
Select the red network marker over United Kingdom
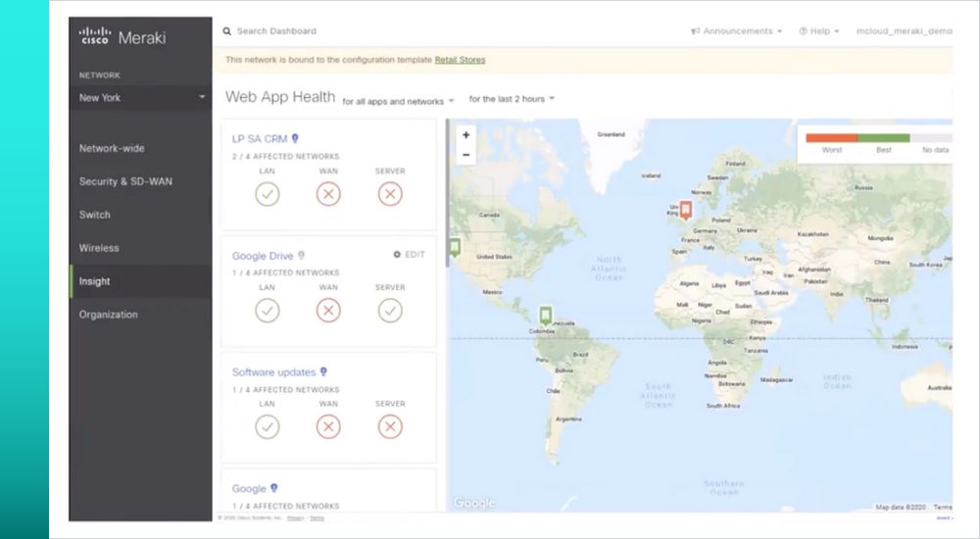[686, 210]
